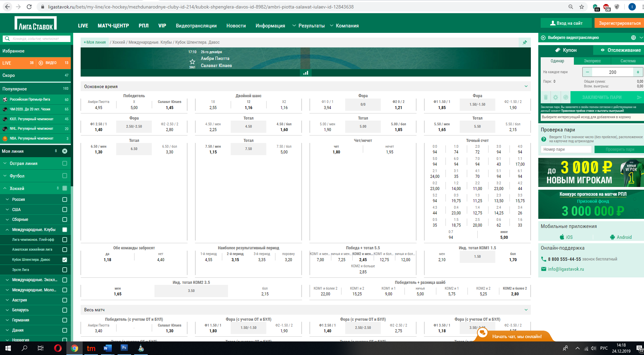The image size is (644, 355).
Task: Open the Opera browser from the taskbar
Action: coord(58,348)
